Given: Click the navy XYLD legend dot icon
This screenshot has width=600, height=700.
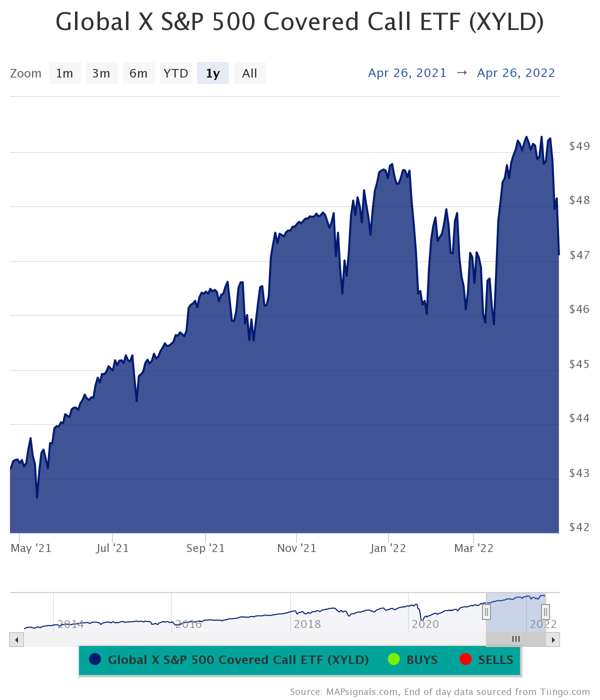Looking at the screenshot, I should pyautogui.click(x=95, y=659).
